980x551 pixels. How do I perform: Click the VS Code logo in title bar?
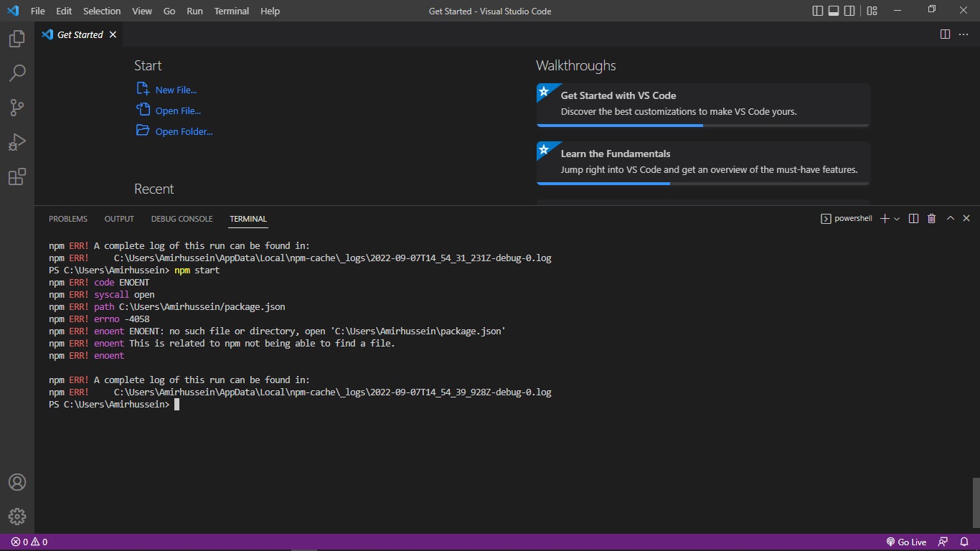(13, 11)
